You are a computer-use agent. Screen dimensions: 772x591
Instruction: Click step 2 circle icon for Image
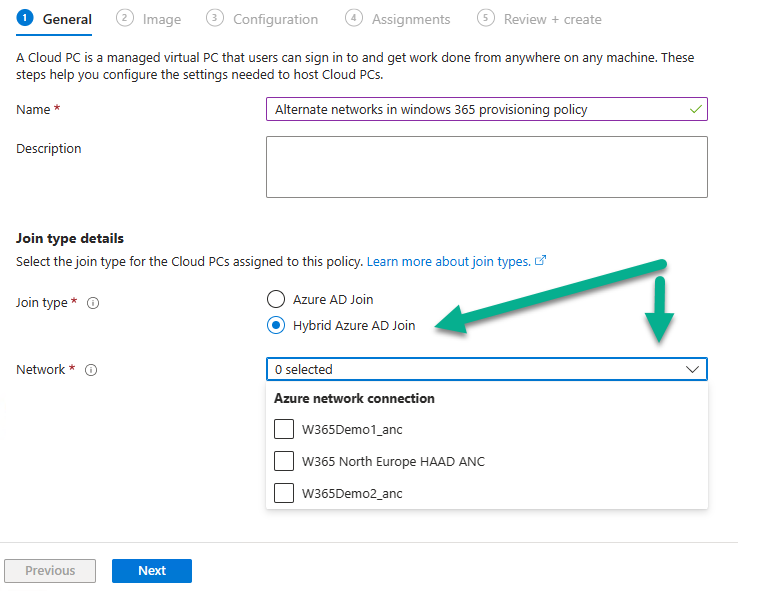(x=125, y=18)
